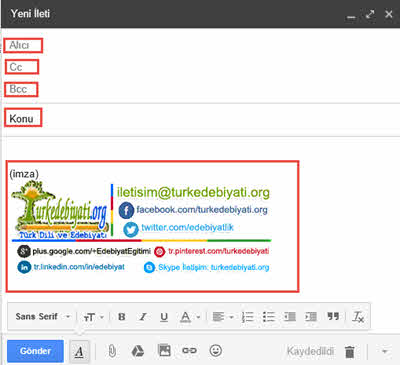
Task: Click the LinkedIn icon in signature
Action: click(24, 267)
